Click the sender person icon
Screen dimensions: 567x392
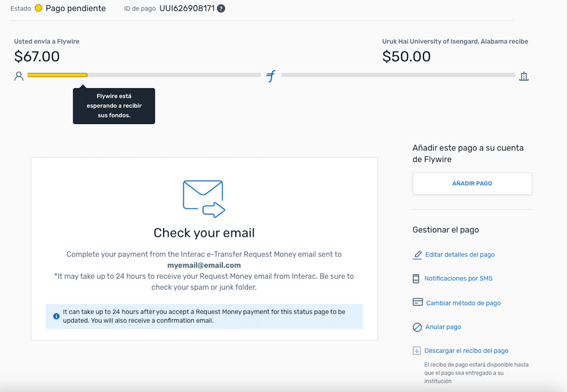coord(19,76)
